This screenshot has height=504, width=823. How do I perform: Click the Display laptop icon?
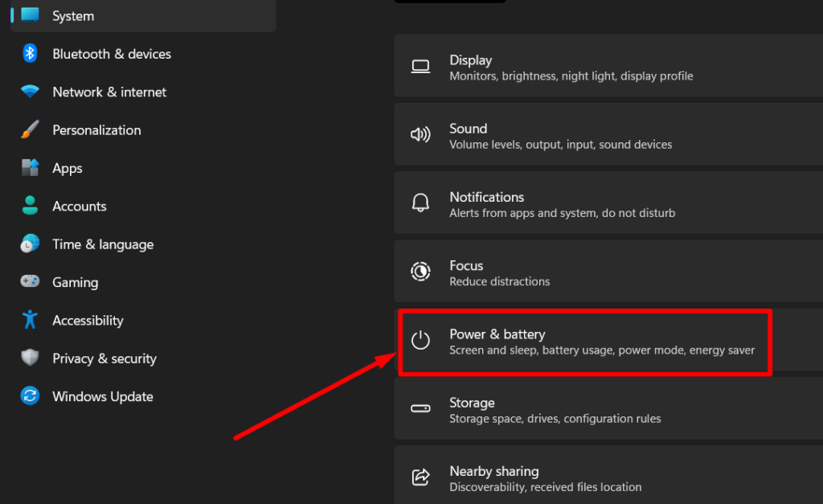pos(420,67)
